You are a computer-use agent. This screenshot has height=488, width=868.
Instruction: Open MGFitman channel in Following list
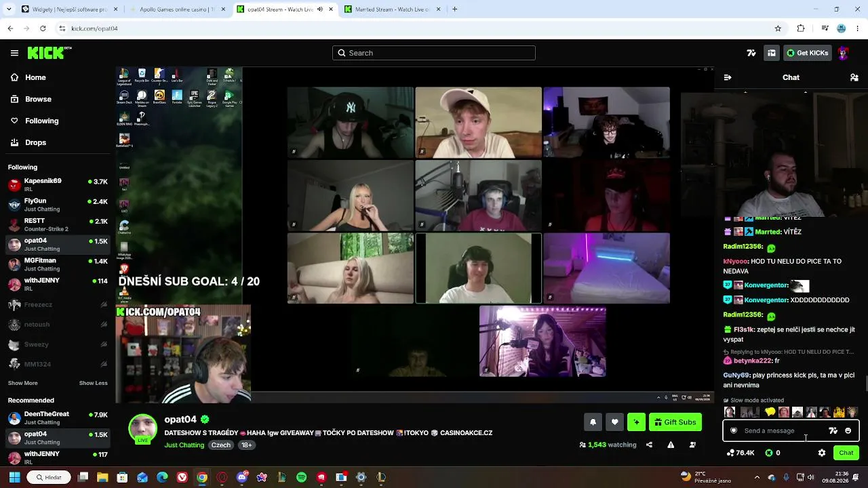coord(58,264)
